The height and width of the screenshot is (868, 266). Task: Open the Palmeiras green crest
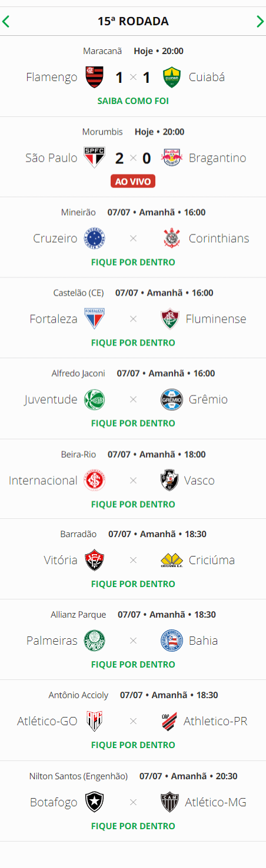tap(95, 641)
